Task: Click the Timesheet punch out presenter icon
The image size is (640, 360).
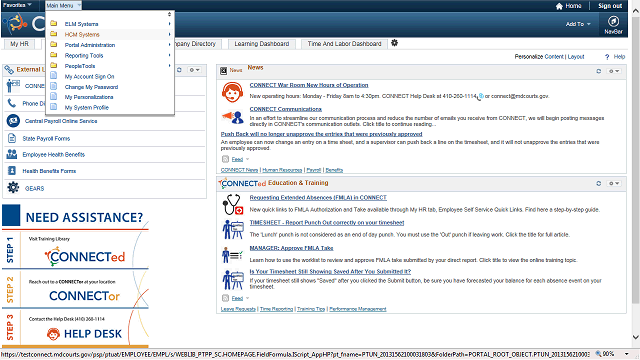Action: tap(233, 229)
